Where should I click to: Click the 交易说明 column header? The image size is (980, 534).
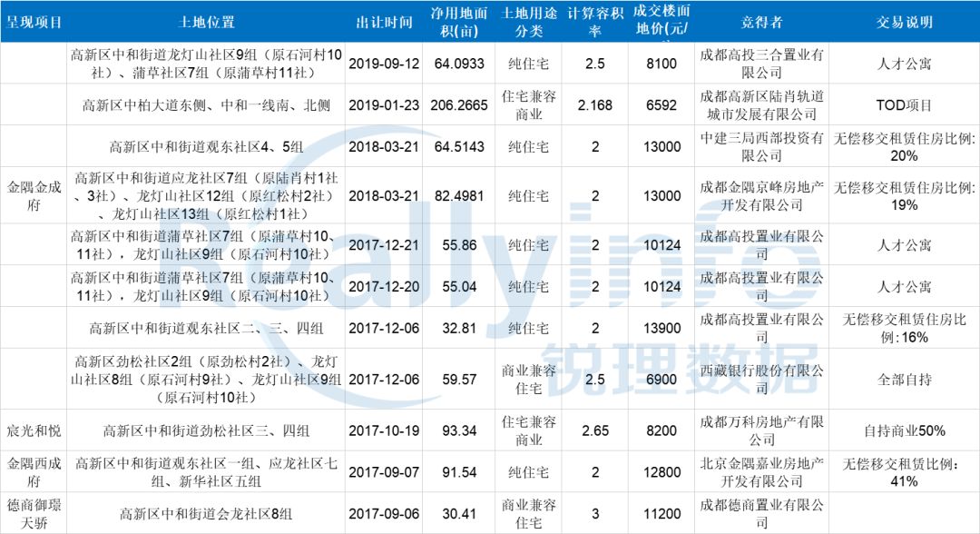tap(904, 23)
